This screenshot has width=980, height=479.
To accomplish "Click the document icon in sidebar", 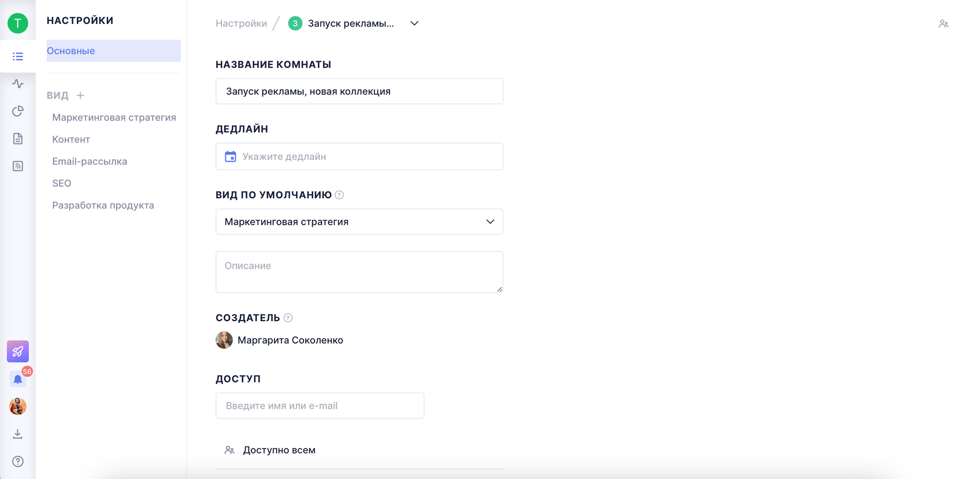I will point(18,139).
